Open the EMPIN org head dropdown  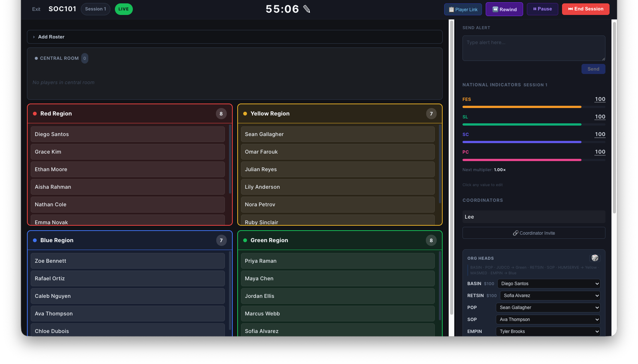(x=548, y=331)
